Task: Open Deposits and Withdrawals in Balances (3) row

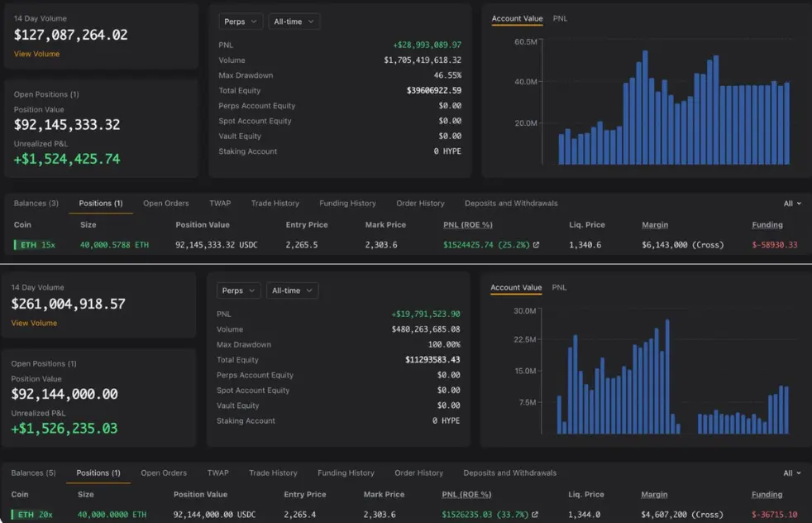Action: (511, 204)
